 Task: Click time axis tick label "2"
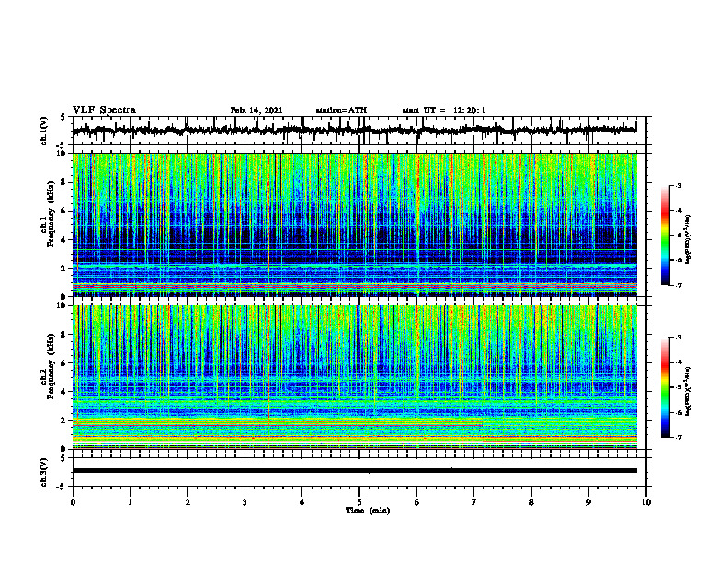188,502
